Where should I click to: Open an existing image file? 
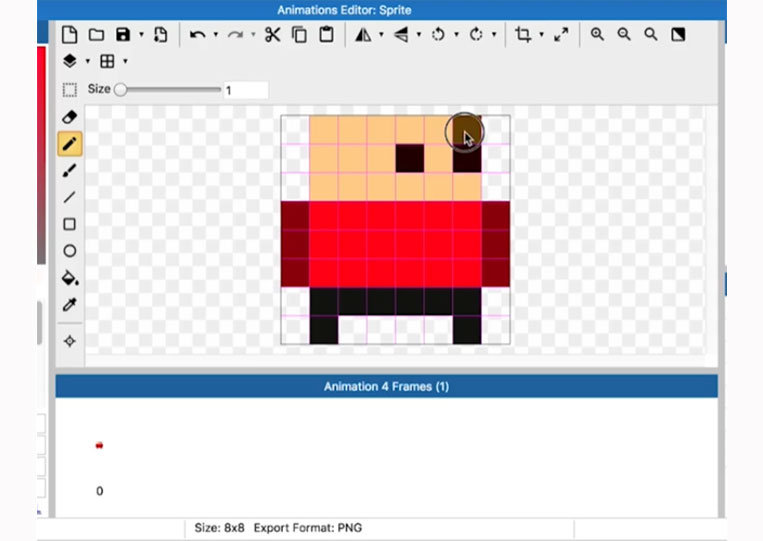[96, 35]
